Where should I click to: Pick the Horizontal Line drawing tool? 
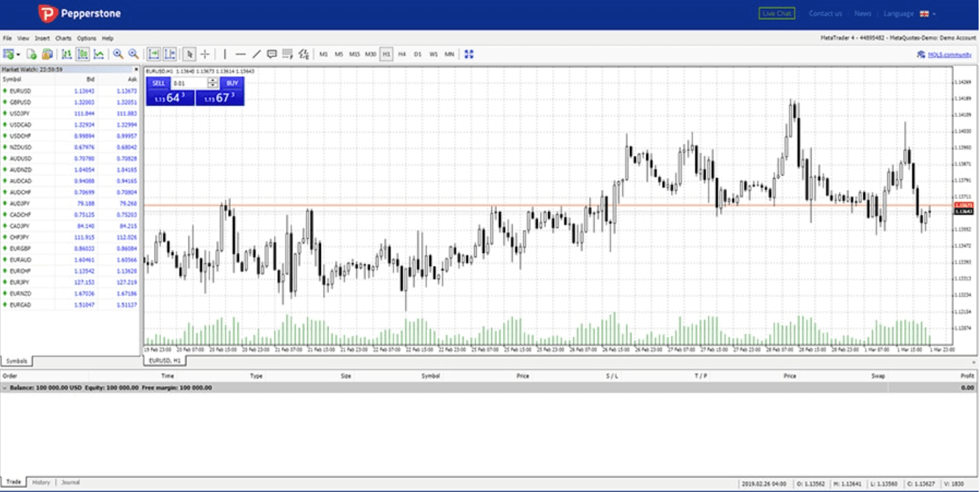click(x=240, y=54)
